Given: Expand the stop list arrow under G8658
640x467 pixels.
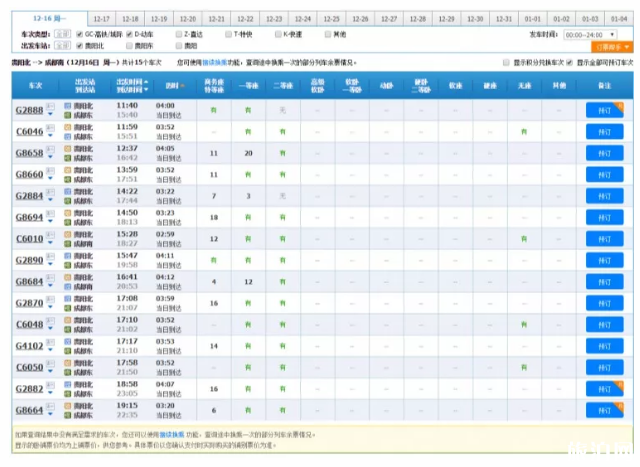Looking at the screenshot, I should click(x=50, y=157).
